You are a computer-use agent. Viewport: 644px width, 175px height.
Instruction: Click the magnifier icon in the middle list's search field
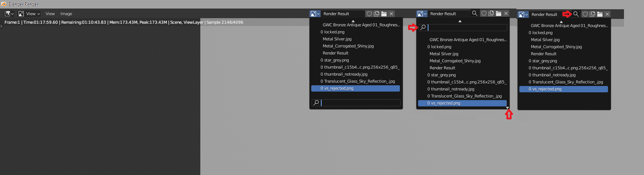(423, 27)
